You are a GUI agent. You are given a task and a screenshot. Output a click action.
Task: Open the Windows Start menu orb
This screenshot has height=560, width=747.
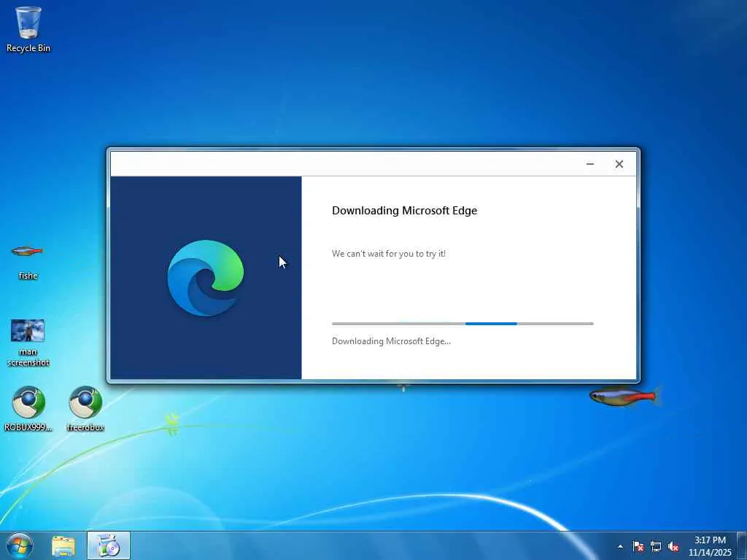(x=20, y=545)
